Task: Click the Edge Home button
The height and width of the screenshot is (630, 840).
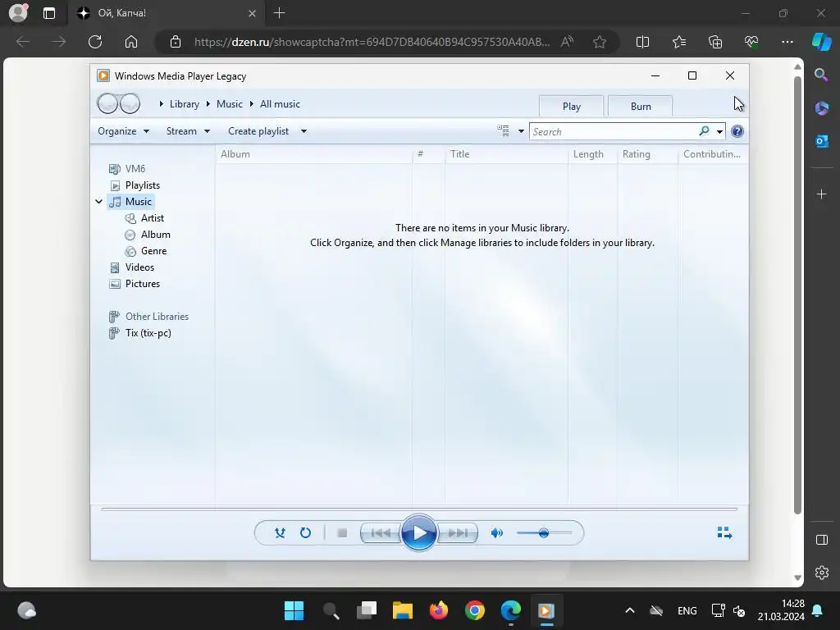Action: 131,42
